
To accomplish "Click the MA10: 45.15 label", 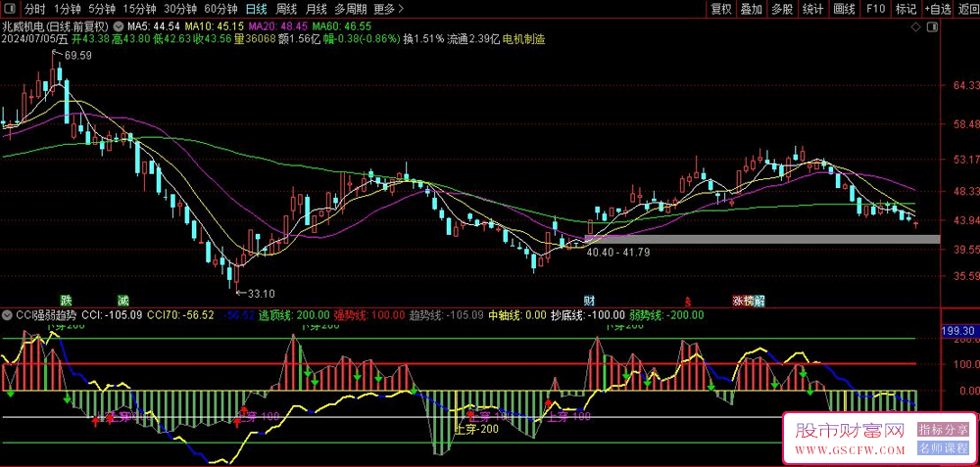I will pos(214,26).
